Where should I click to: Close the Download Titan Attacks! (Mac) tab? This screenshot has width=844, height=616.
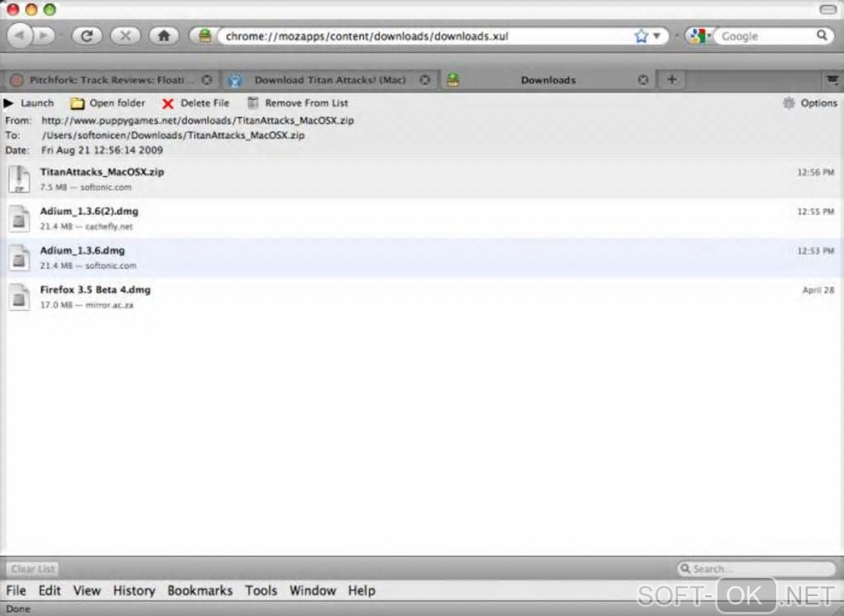pos(425,80)
